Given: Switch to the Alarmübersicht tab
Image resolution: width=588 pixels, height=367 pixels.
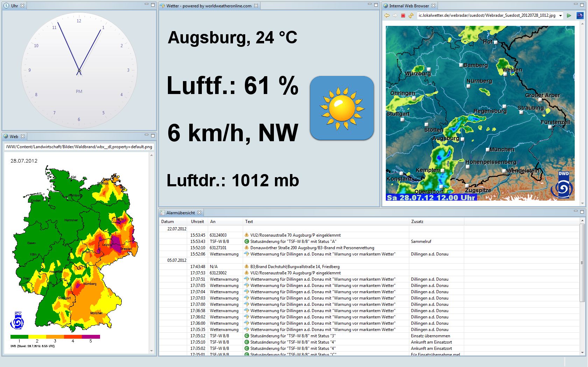Looking at the screenshot, I should 180,213.
